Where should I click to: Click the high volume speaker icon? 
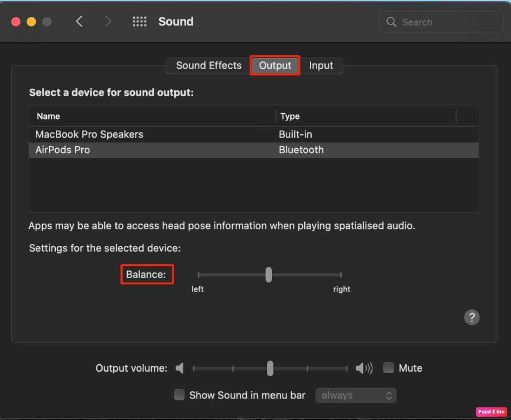[364, 368]
